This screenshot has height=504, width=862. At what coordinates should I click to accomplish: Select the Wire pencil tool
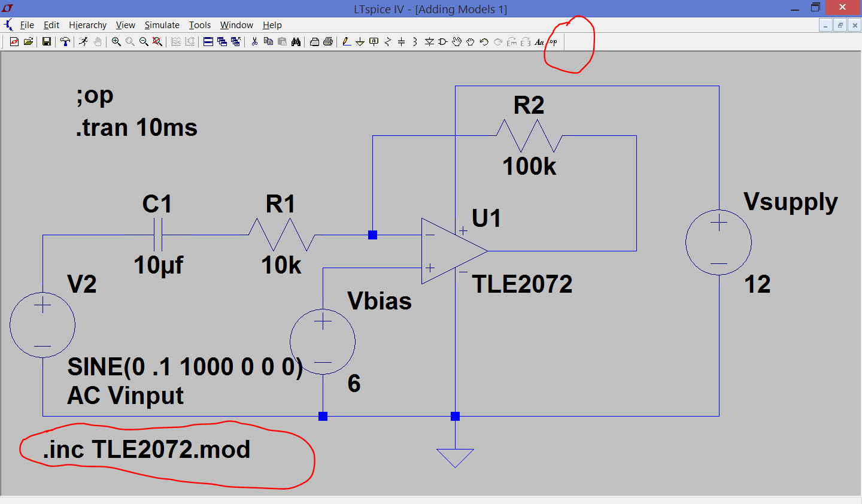click(346, 42)
